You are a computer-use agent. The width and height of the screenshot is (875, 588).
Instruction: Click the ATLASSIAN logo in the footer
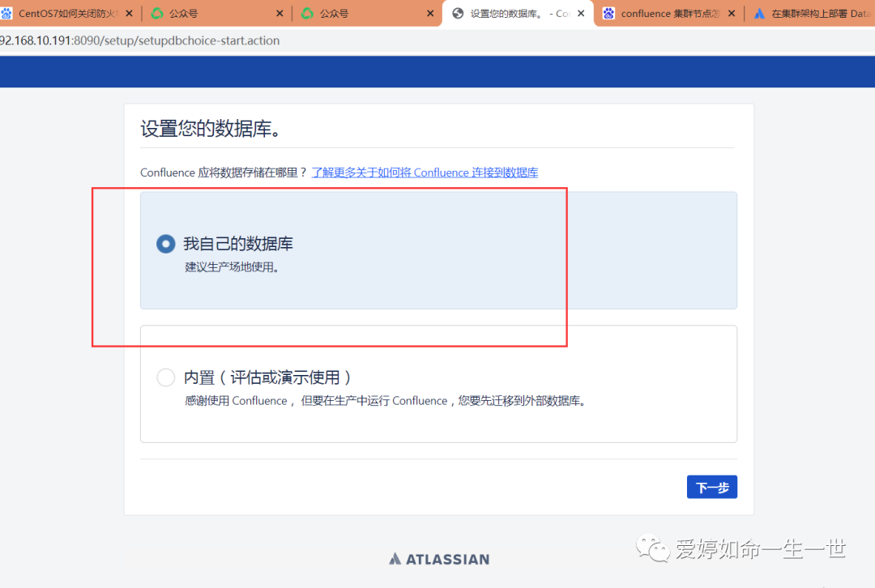coord(439,559)
